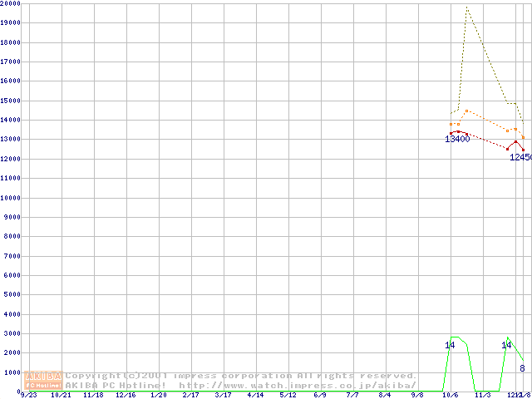Click the 1/20 date label on x-axis

click(158, 395)
